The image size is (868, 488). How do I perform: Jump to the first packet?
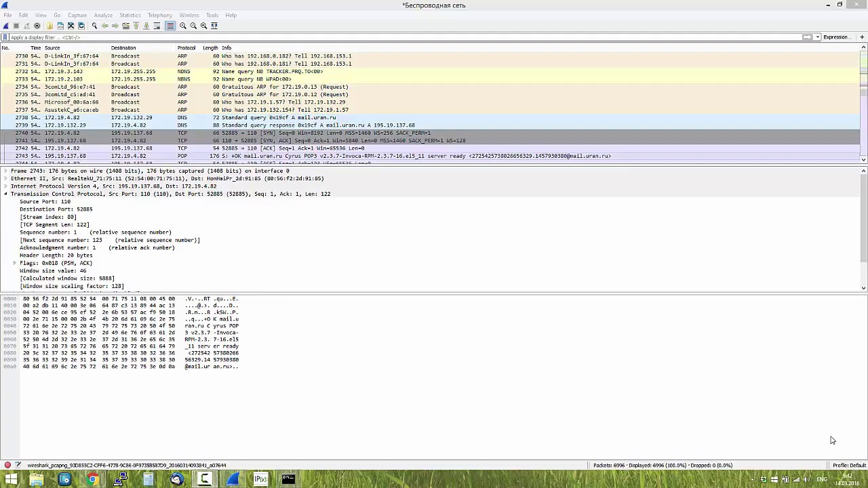(x=136, y=26)
